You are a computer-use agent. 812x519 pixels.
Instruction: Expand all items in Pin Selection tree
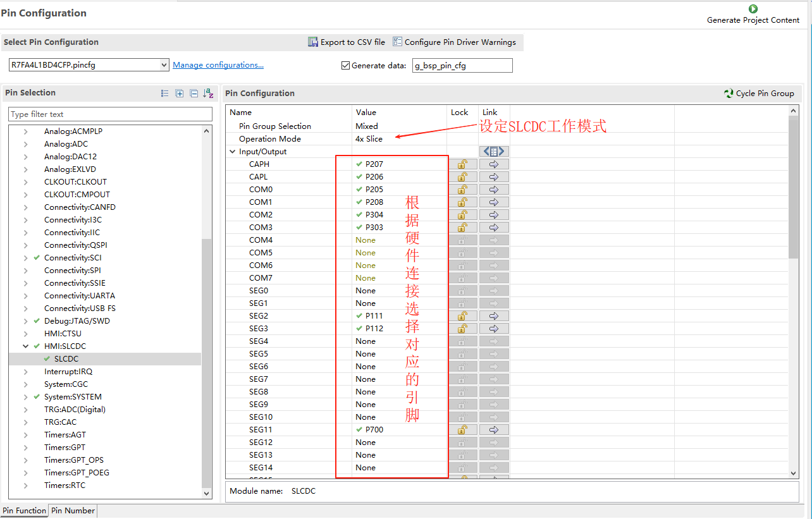pyautogui.click(x=180, y=93)
